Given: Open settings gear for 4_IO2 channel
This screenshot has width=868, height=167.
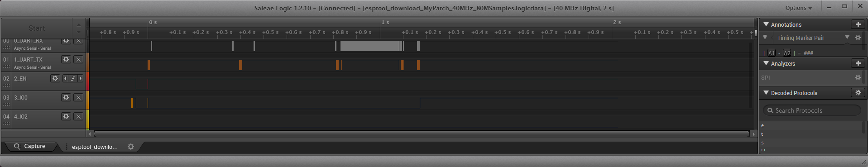Looking at the screenshot, I should click(66, 116).
